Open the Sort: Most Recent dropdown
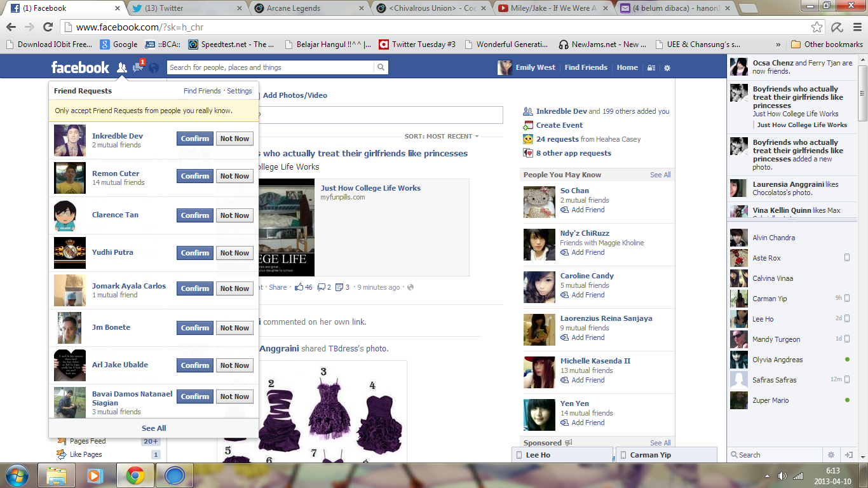This screenshot has height=488, width=868. 442,136
